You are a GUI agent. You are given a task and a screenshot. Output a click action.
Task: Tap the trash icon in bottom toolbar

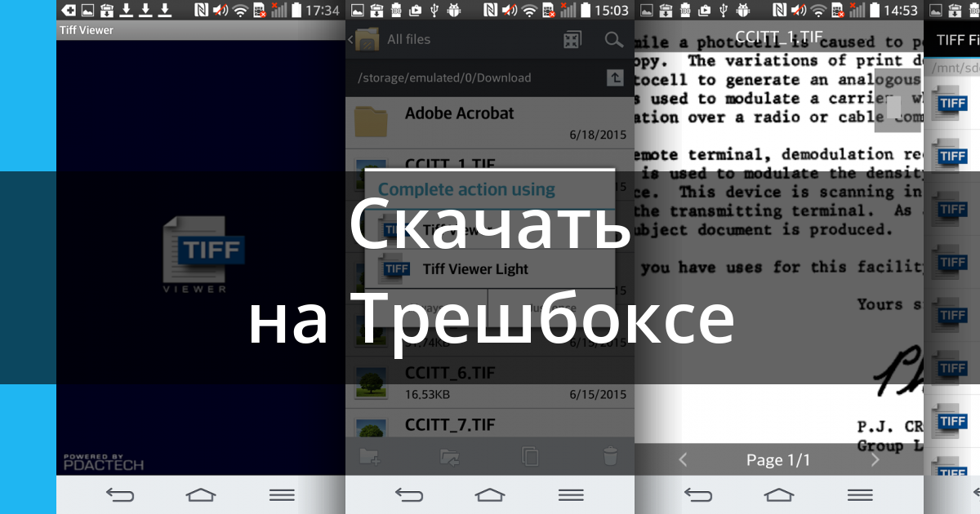610,456
